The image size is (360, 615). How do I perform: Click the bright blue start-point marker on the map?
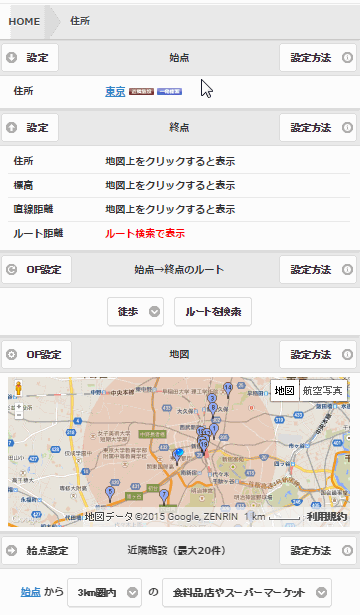[179, 453]
